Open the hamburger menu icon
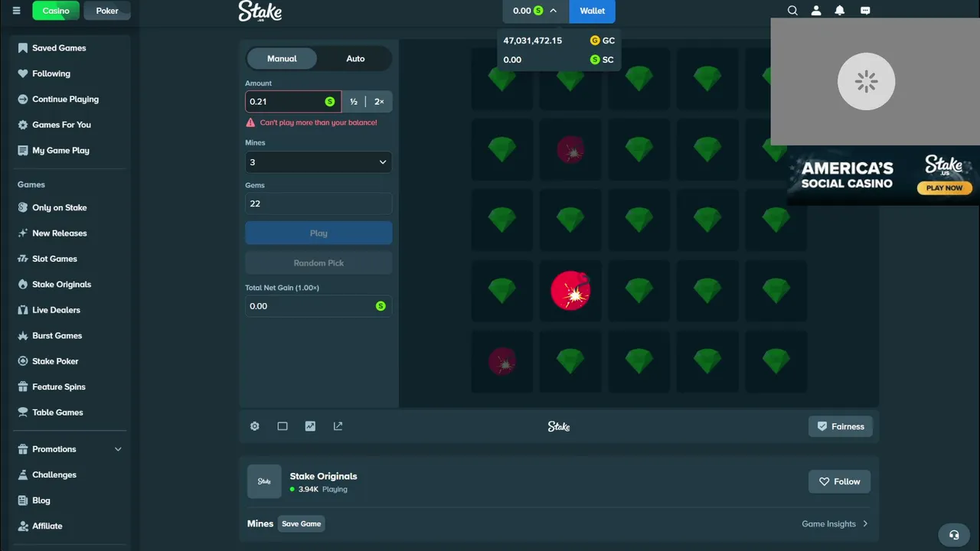The height and width of the screenshot is (551, 980). (16, 11)
